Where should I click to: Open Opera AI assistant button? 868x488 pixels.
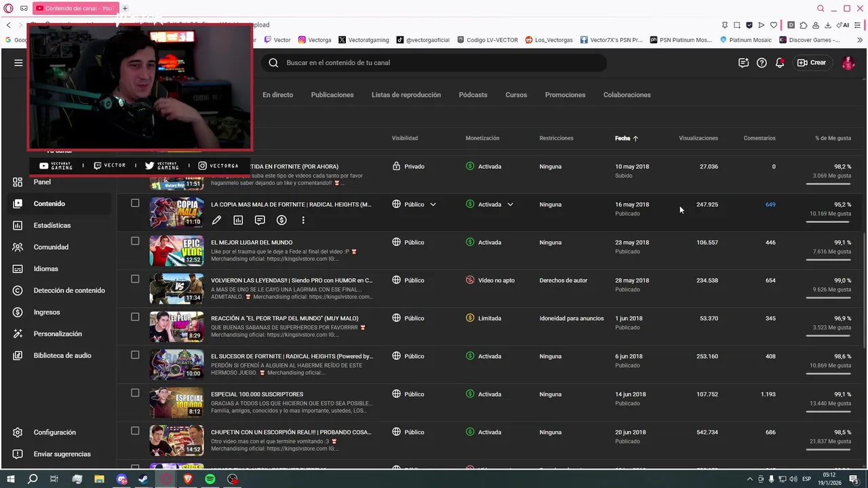click(x=844, y=25)
